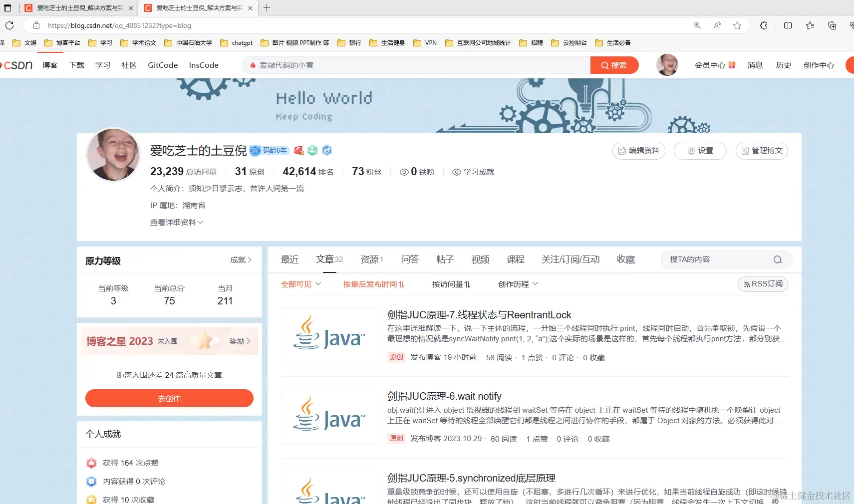Open the 学术论文 bookmarks folder

[x=138, y=43]
